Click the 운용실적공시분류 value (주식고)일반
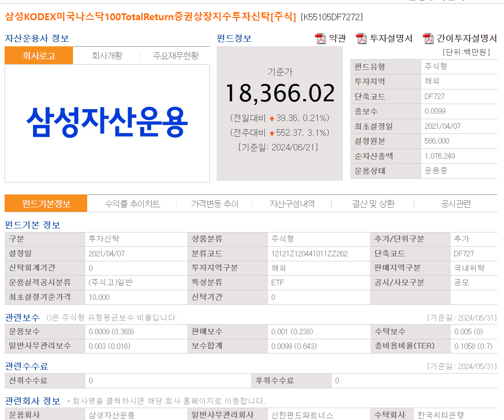This screenshot has height=420, width=504. [x=111, y=282]
